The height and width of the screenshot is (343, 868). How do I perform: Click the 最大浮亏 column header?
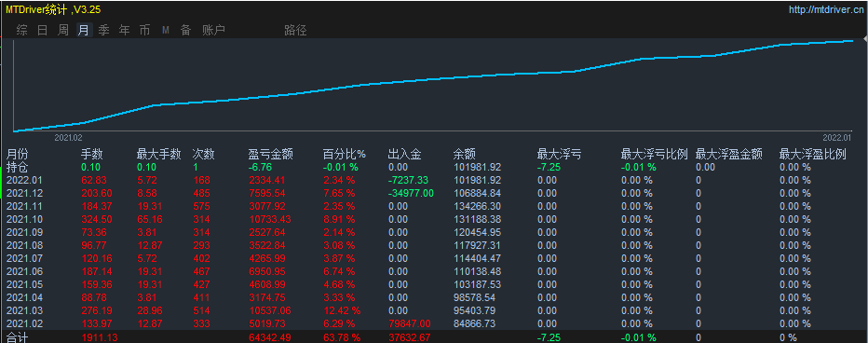pos(559,155)
